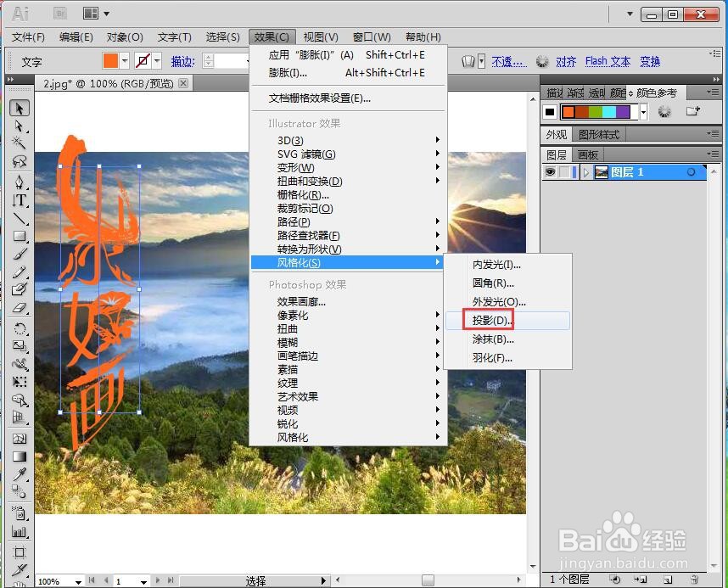Screen dimensions: 728x588
Task: Select the Pen tool
Action: pyautogui.click(x=19, y=182)
